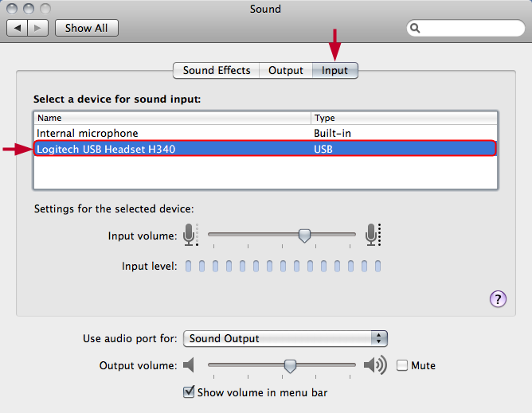Click the back navigation arrow
Viewport: 532px width, 413px height.
click(18, 28)
